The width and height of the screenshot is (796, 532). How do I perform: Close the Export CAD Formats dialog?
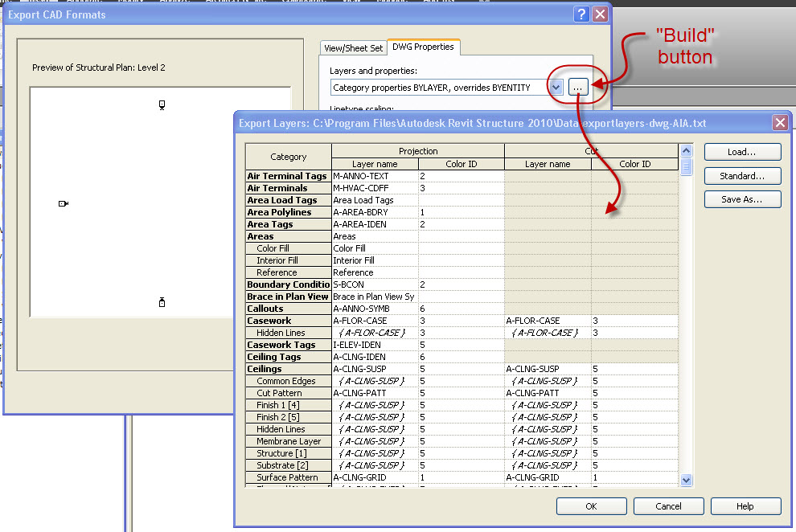pos(600,14)
